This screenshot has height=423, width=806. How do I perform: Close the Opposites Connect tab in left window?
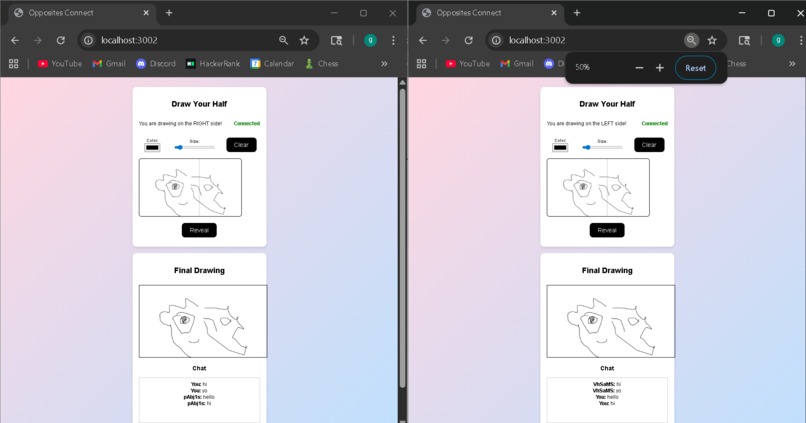coord(146,13)
